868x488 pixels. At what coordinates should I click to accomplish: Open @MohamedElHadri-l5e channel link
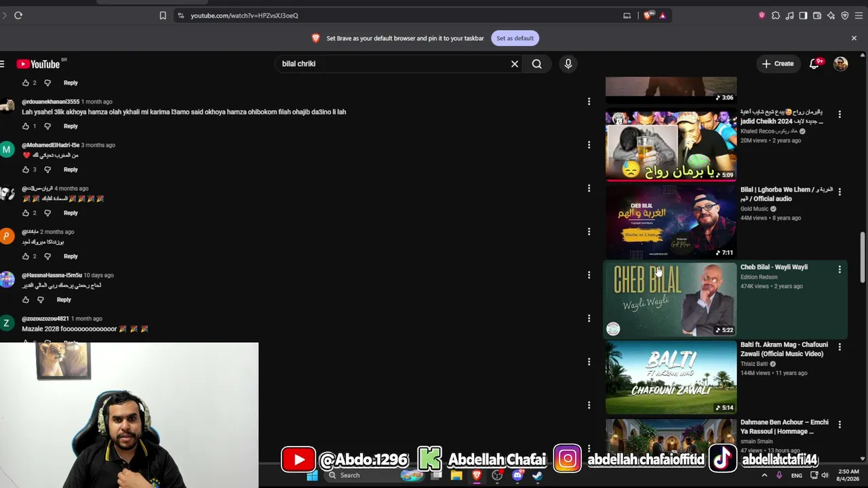[x=51, y=145]
